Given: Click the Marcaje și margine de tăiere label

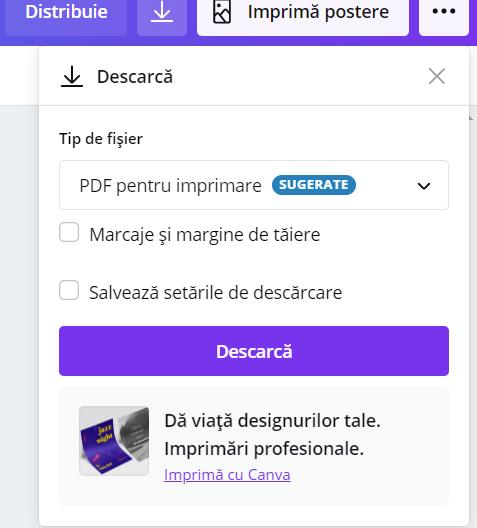Looking at the screenshot, I should coord(205,235).
